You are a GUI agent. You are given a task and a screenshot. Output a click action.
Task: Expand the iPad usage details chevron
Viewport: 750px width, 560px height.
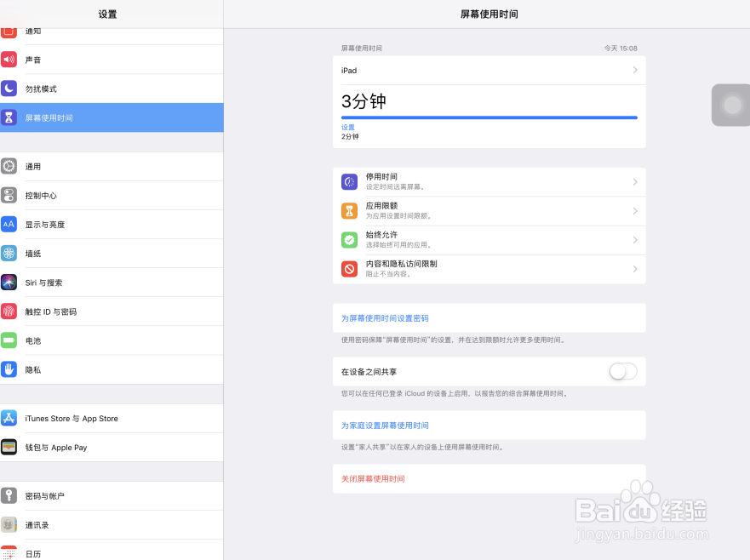pos(635,71)
